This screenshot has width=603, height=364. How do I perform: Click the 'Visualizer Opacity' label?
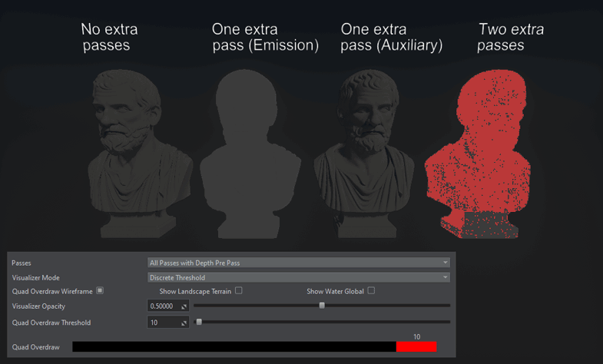[x=38, y=306]
